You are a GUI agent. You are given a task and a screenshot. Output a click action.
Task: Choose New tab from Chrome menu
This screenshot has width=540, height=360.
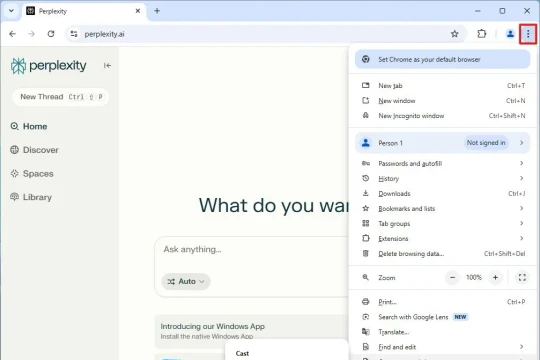tap(443, 85)
